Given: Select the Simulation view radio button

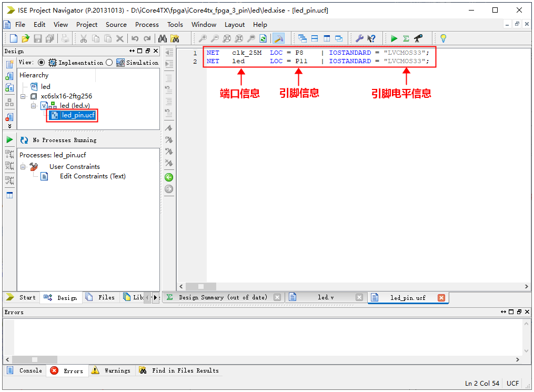Looking at the screenshot, I should pos(109,63).
